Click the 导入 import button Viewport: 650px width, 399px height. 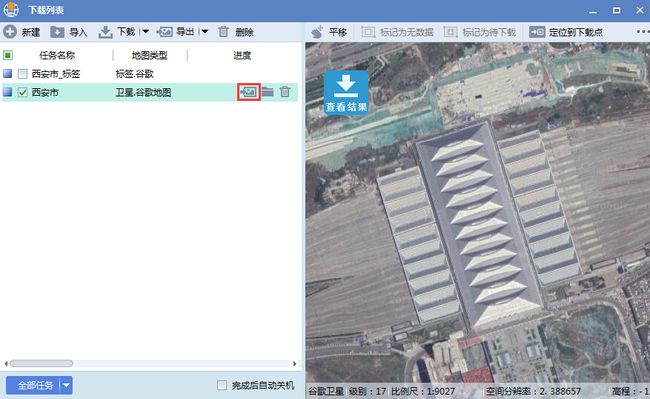point(69,32)
